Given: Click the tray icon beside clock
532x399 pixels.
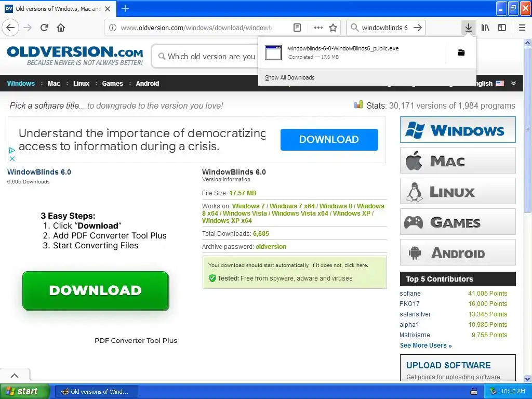Looking at the screenshot, I should [494, 392].
